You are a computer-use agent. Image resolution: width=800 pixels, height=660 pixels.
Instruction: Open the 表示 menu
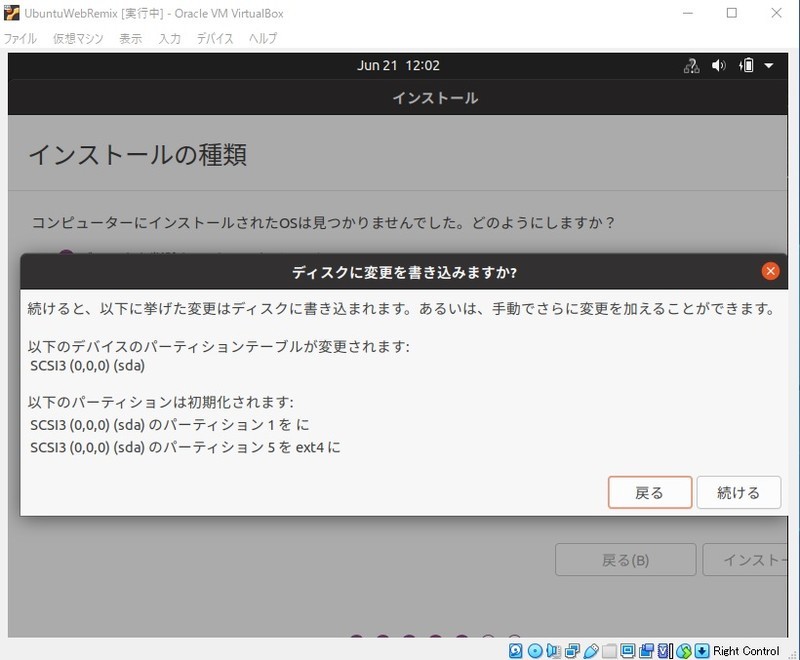[131, 38]
